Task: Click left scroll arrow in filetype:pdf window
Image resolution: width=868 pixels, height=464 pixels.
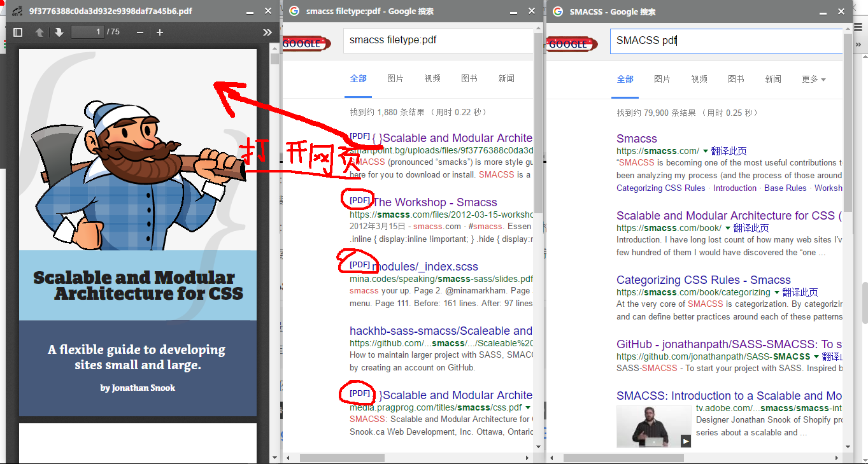Action: [287, 458]
